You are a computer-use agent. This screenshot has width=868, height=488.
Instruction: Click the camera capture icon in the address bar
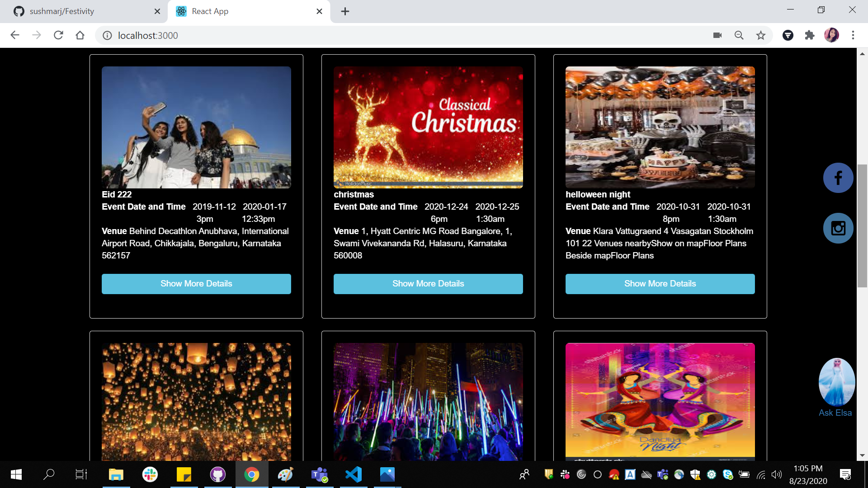(717, 35)
